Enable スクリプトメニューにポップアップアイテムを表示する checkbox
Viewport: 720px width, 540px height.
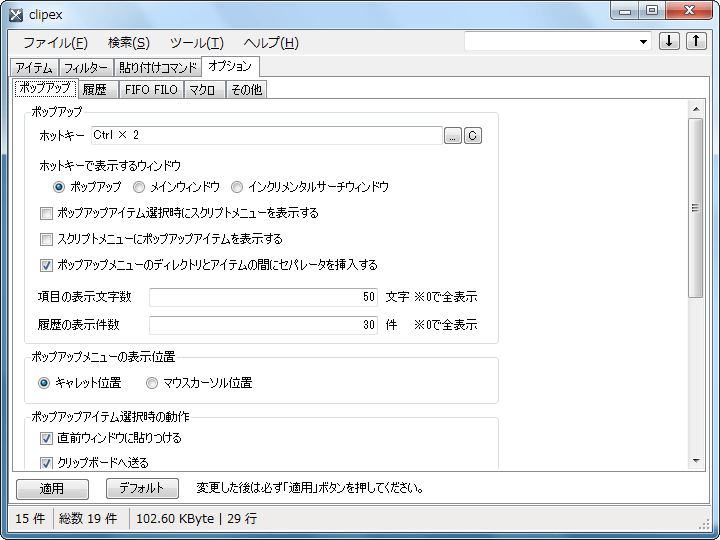(x=46, y=239)
